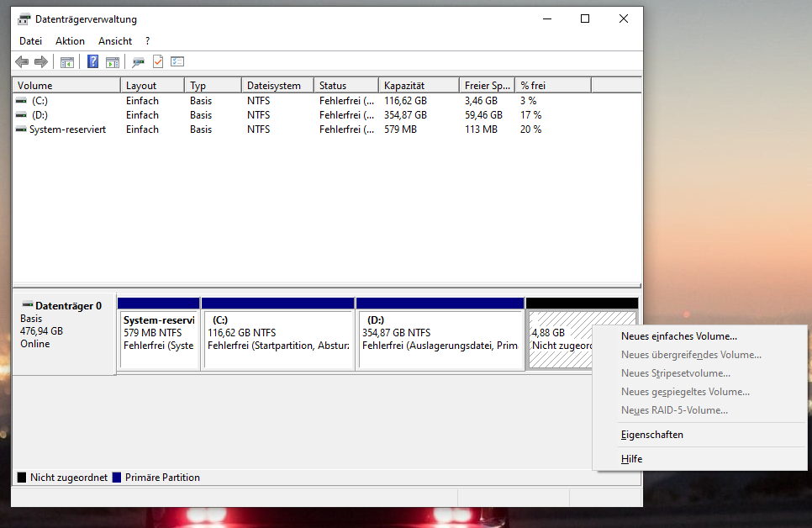Select the (D:) volume row name
812x528 pixels.
[x=40, y=115]
